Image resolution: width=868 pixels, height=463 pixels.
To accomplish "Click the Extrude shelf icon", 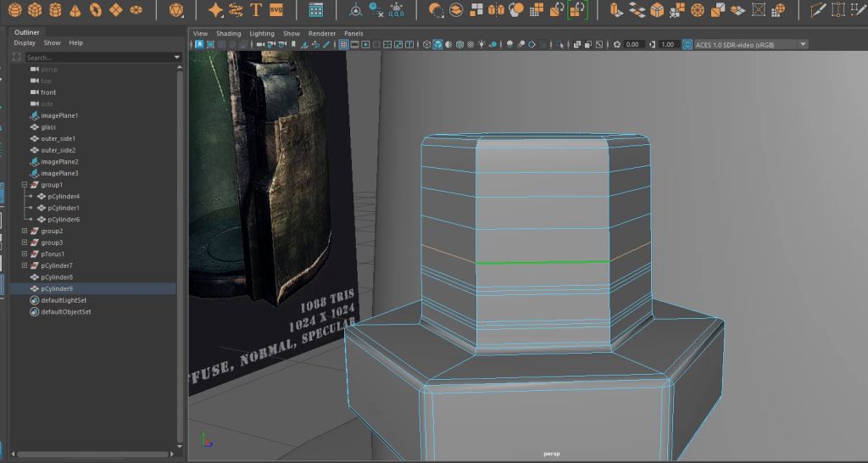I will [x=616, y=10].
